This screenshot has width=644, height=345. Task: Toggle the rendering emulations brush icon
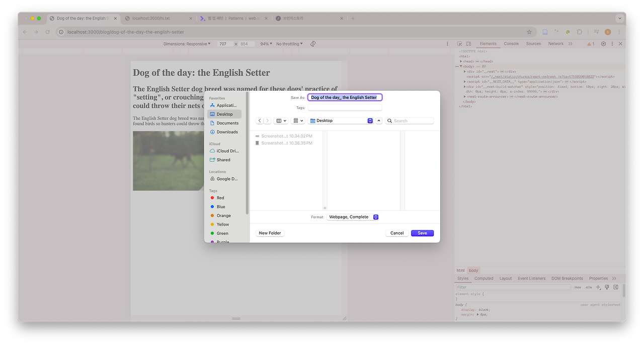click(x=607, y=287)
